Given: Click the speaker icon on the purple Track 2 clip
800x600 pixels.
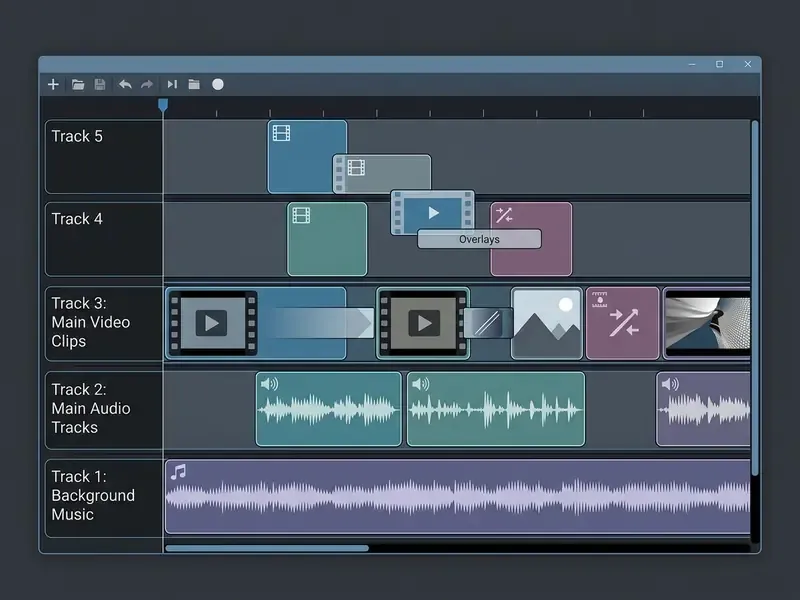Looking at the screenshot, I should 670,384.
